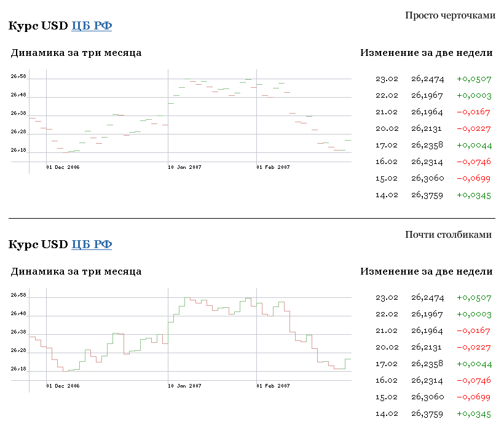Screen dimensions: 504x430
Task: Select the +0,0507 change in the upper table
Action: click(473, 79)
